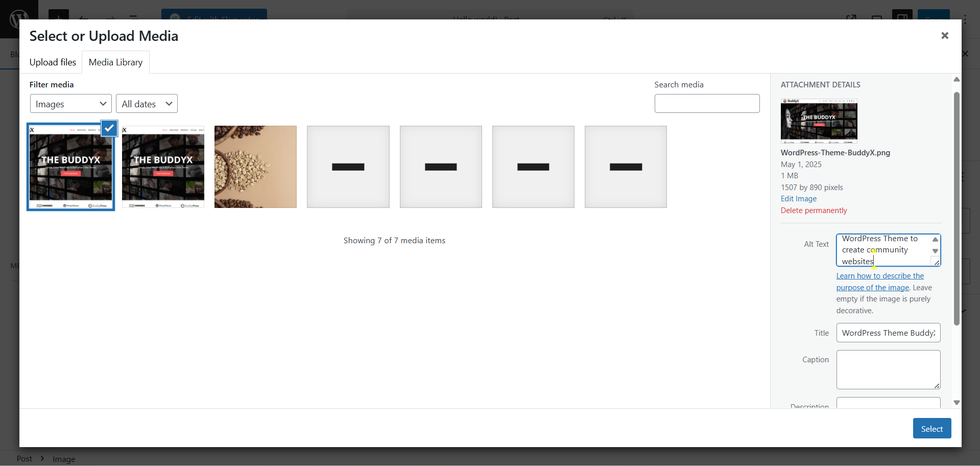Click the May 1, 2025 date text
The height and width of the screenshot is (466, 980).
(x=801, y=165)
